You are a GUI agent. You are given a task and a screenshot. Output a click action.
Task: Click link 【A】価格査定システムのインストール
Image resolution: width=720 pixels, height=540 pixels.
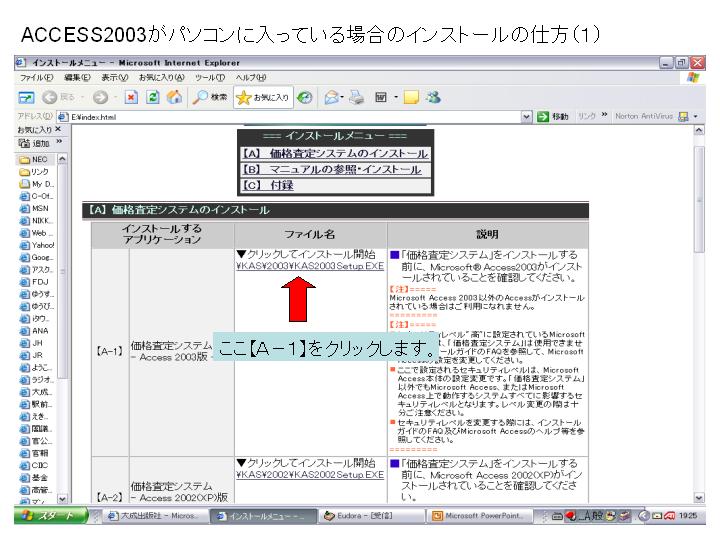point(335,153)
